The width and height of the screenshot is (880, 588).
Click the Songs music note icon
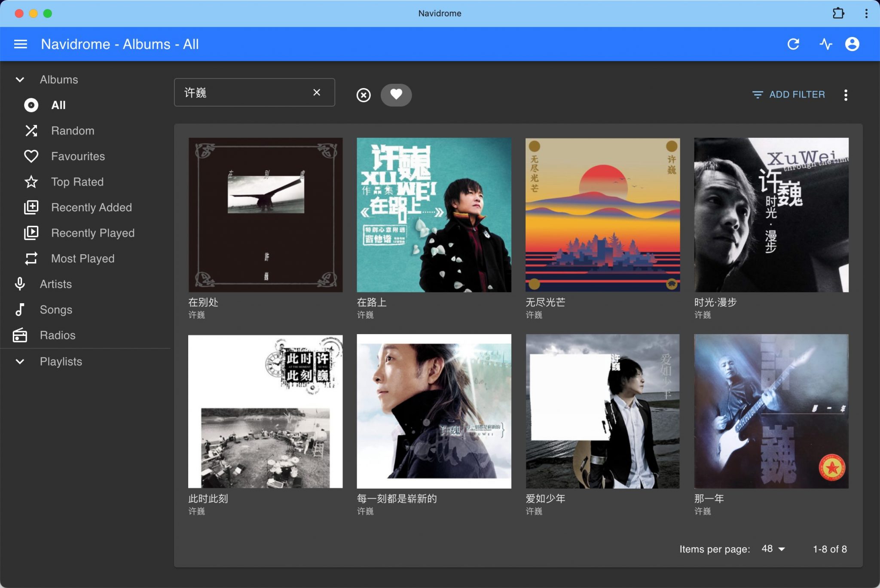[x=20, y=310]
